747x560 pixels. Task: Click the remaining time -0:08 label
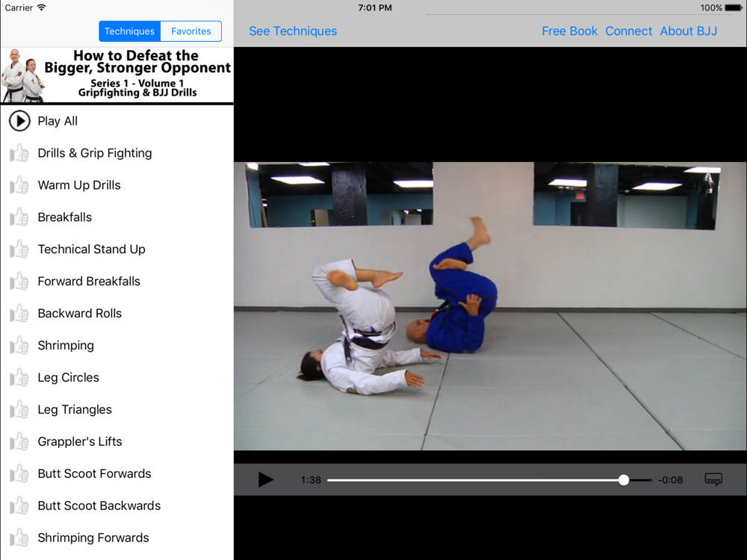tap(670, 480)
